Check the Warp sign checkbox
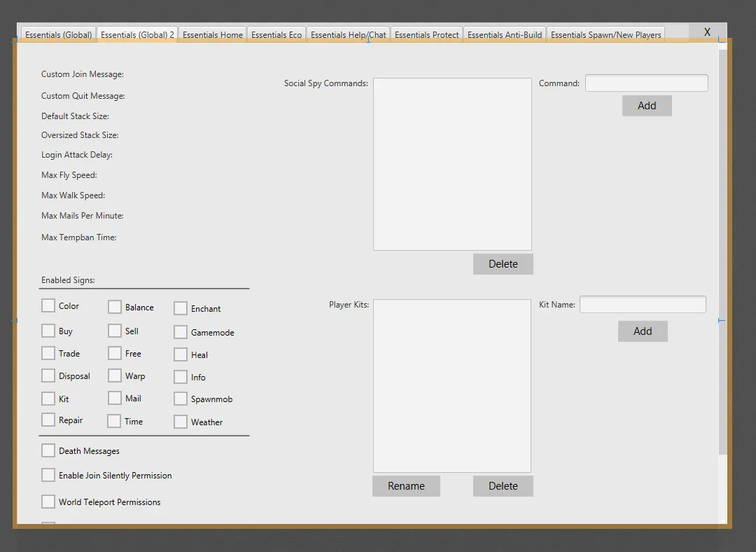Viewport: 756px width, 552px height. 115,375
